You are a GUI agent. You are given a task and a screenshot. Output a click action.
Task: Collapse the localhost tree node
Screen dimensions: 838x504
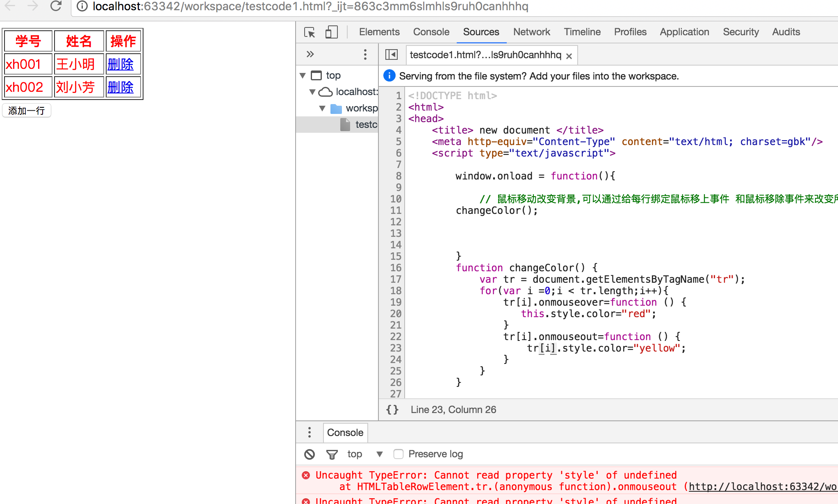(x=312, y=92)
